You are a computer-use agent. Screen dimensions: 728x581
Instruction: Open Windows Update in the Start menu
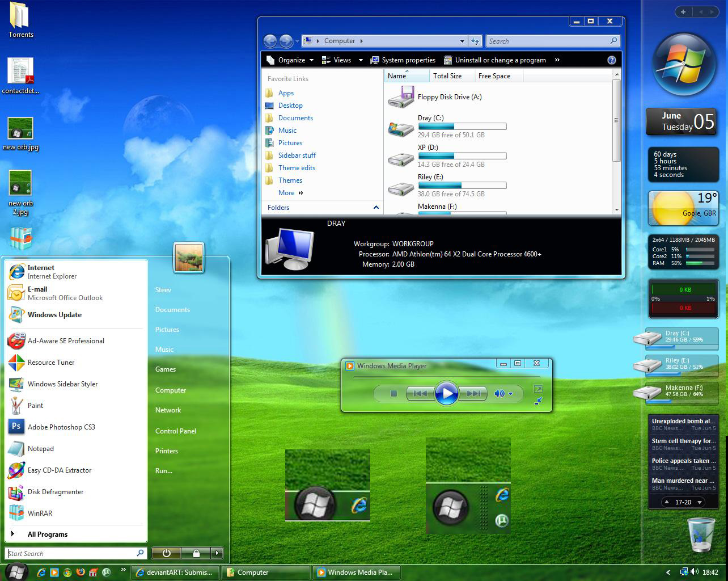pyautogui.click(x=77, y=315)
